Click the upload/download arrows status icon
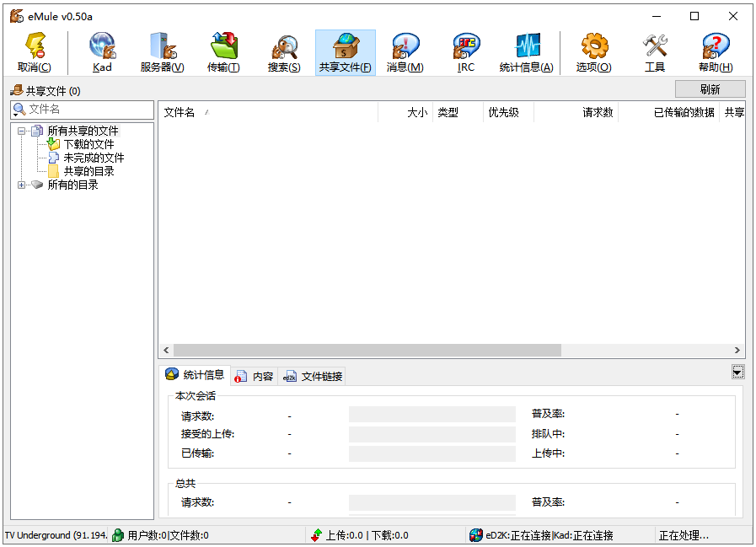 coord(316,535)
